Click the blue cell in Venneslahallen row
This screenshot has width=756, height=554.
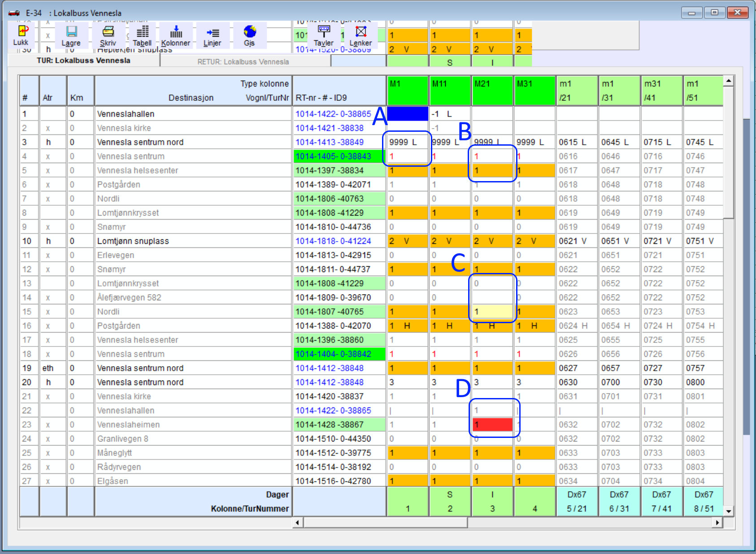tap(407, 114)
